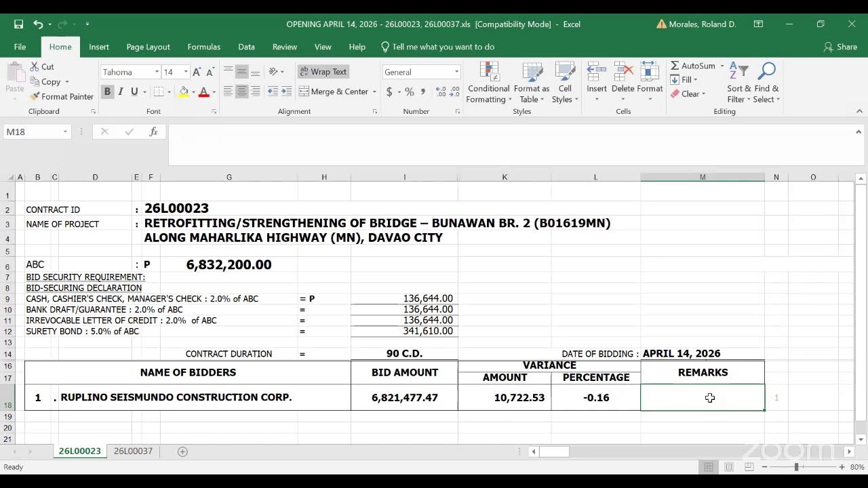This screenshot has height=488, width=868.
Task: Open the Name Box dropdown arrow
Action: coord(65,131)
